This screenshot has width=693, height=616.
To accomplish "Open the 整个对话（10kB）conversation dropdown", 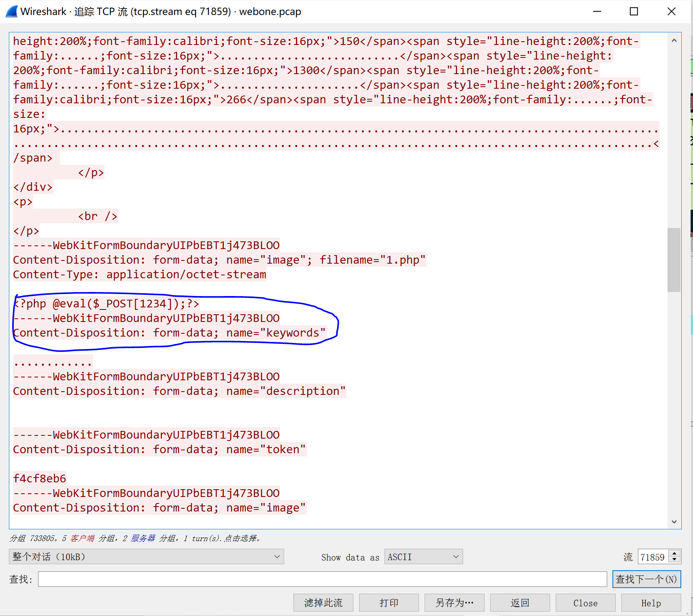I will (x=146, y=556).
